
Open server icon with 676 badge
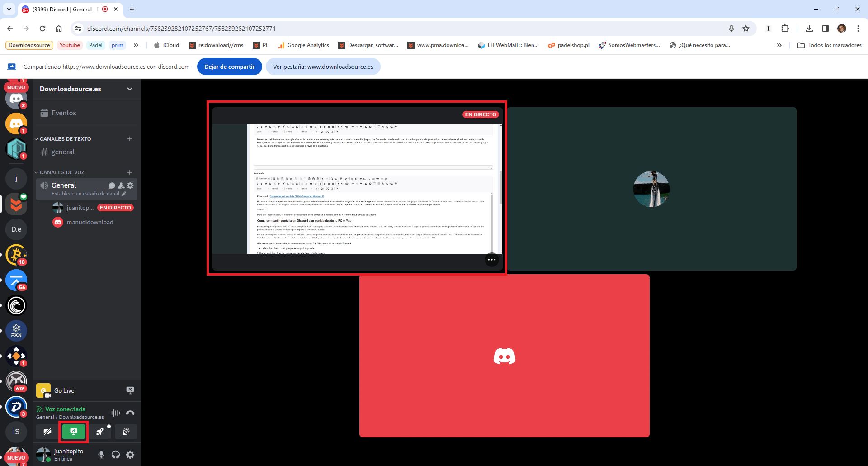(16, 381)
